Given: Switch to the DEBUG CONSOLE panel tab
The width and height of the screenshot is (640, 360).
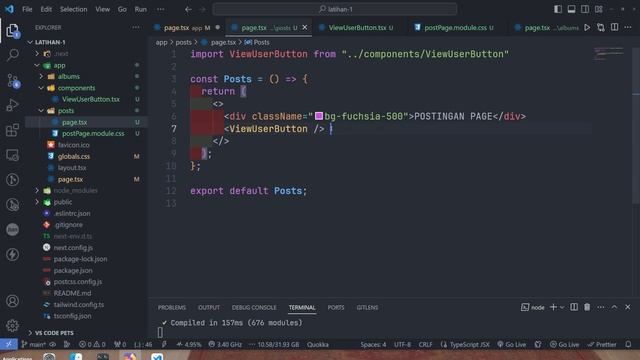Looking at the screenshot, I should click(254, 307).
